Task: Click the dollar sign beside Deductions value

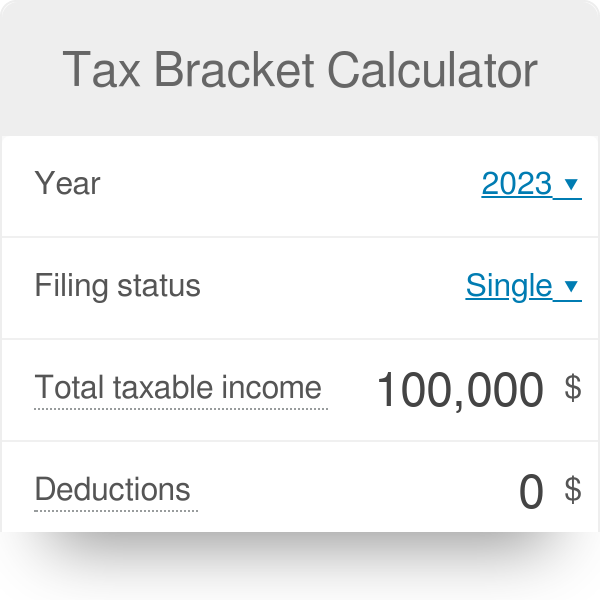Action: click(573, 490)
